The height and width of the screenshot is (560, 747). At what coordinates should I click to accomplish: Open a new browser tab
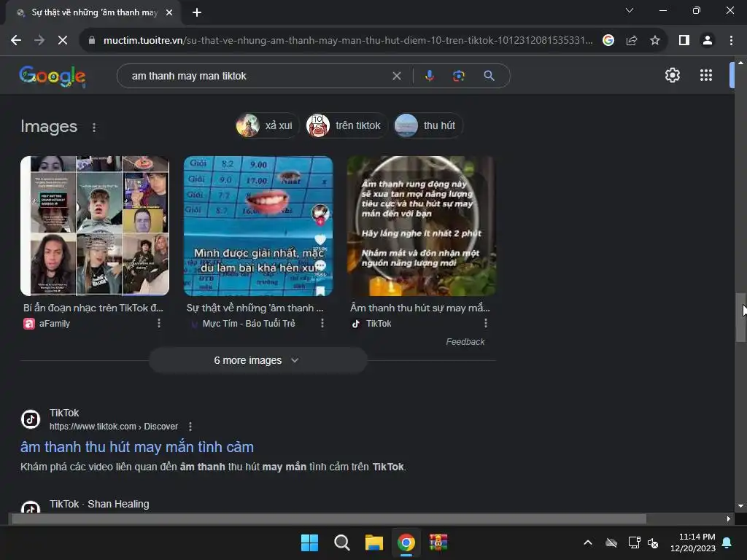197,12
